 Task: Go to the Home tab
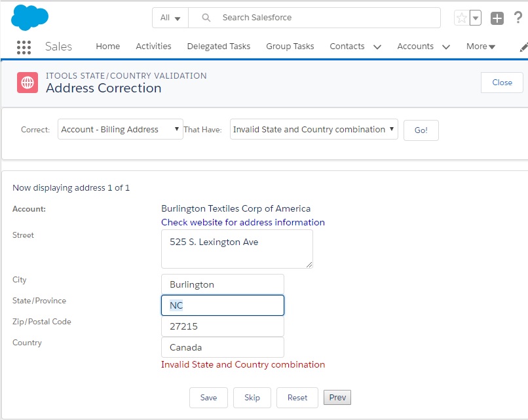tap(107, 46)
